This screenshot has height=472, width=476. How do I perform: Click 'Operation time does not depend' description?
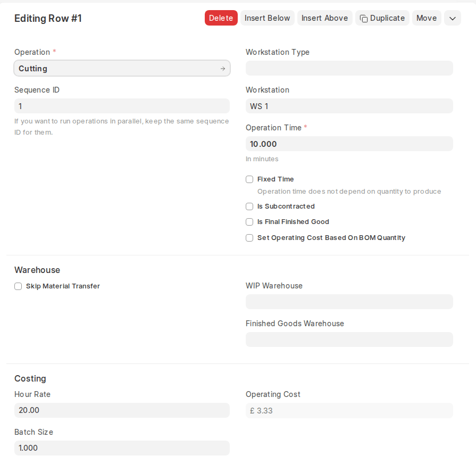point(349,192)
